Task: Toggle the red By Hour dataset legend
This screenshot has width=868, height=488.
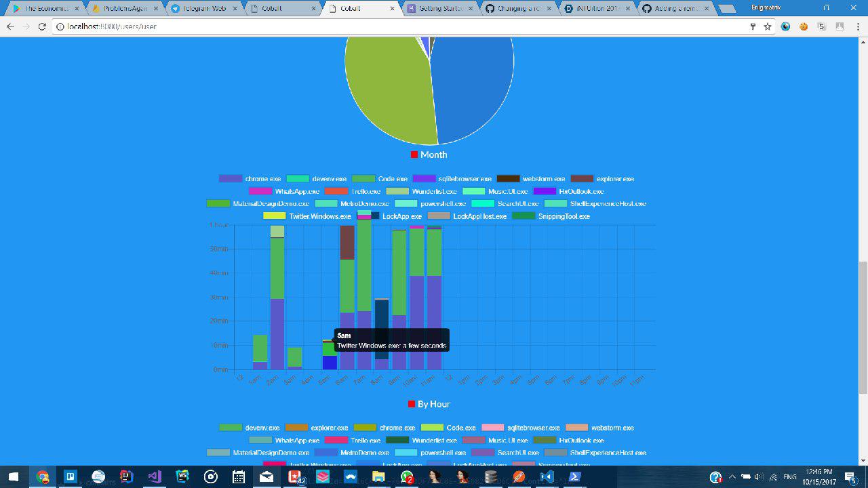Action: [429, 404]
